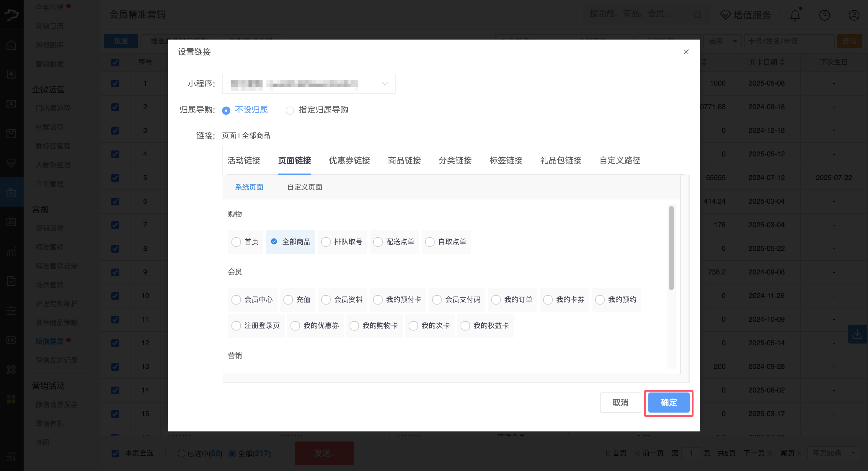
Task: Open the 自定义页面 sub-tab
Action: (305, 187)
